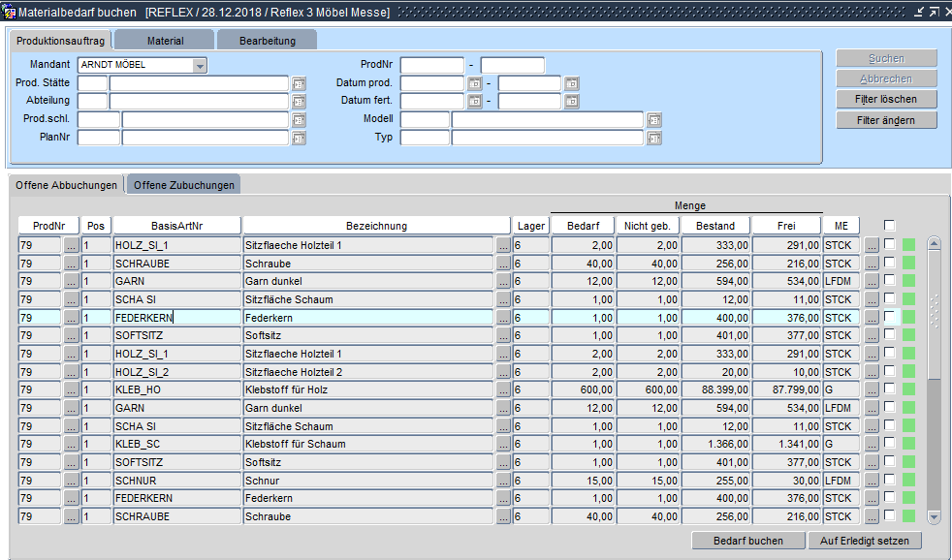
Task: Click green status indicator in the SCHNUR row
Action: [x=908, y=481]
